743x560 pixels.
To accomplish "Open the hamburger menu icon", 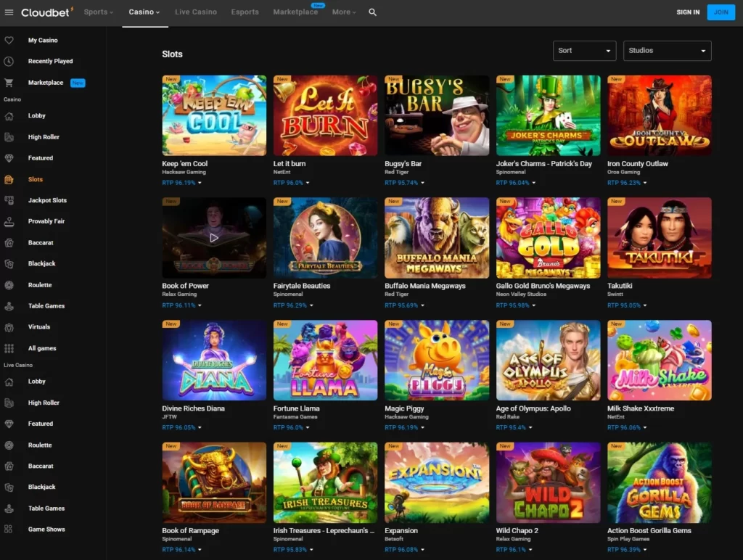I will [9, 12].
